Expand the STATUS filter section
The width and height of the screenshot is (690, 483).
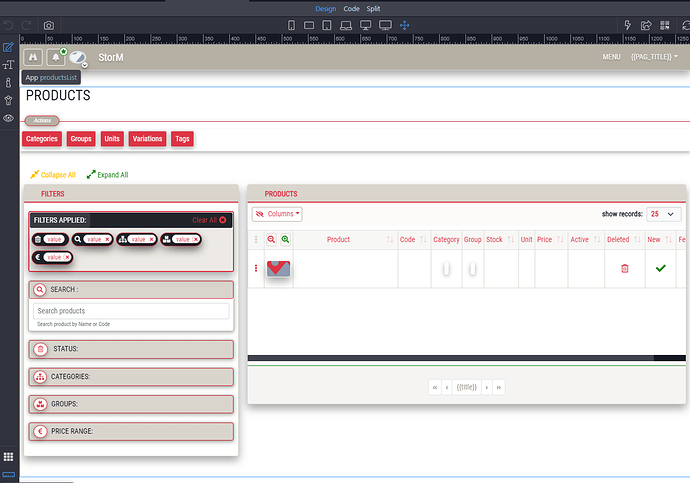point(131,349)
